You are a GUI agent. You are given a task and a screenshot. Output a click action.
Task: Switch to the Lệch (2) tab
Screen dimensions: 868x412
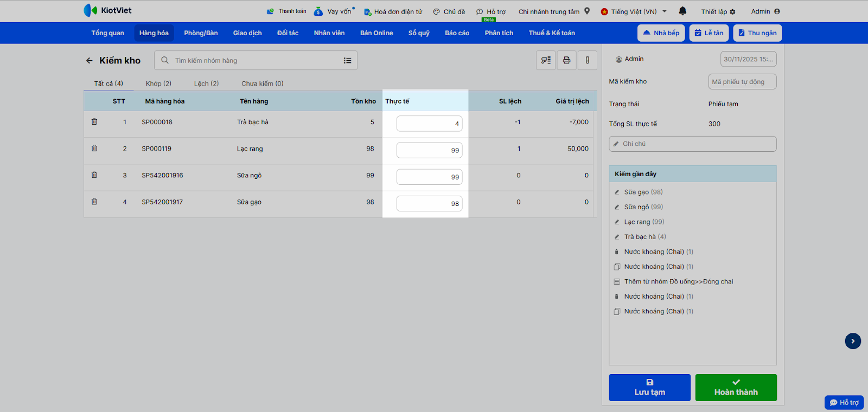[206, 83]
